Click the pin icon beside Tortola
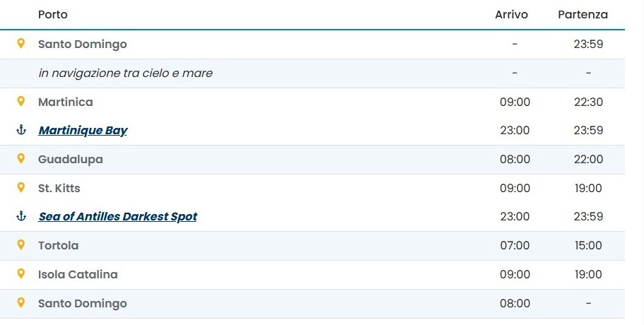The image size is (644, 325). click(x=21, y=244)
